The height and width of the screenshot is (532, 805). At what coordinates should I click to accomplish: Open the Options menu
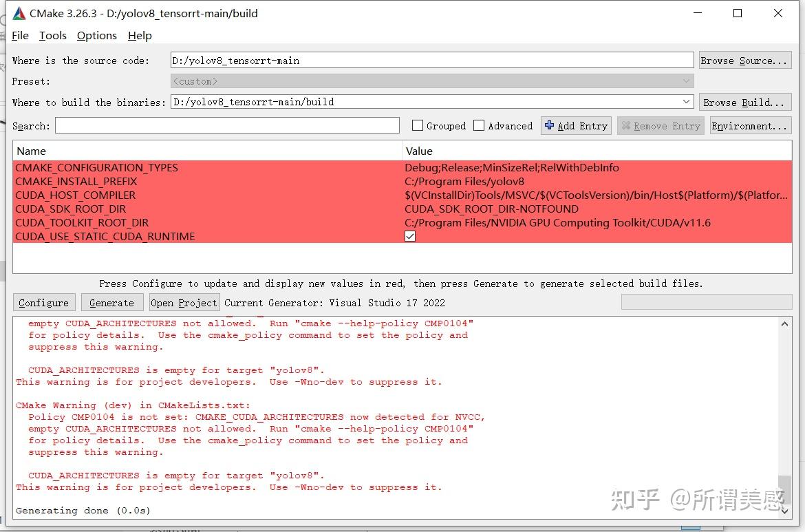(96, 35)
